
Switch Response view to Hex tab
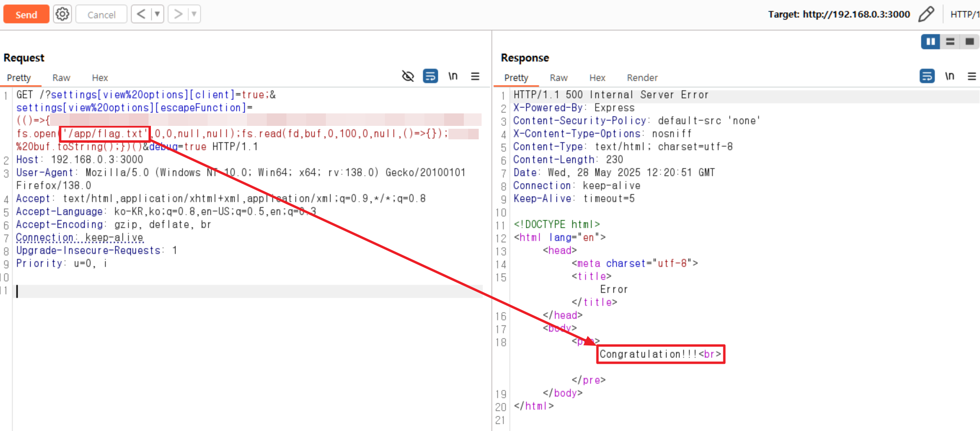(x=597, y=78)
